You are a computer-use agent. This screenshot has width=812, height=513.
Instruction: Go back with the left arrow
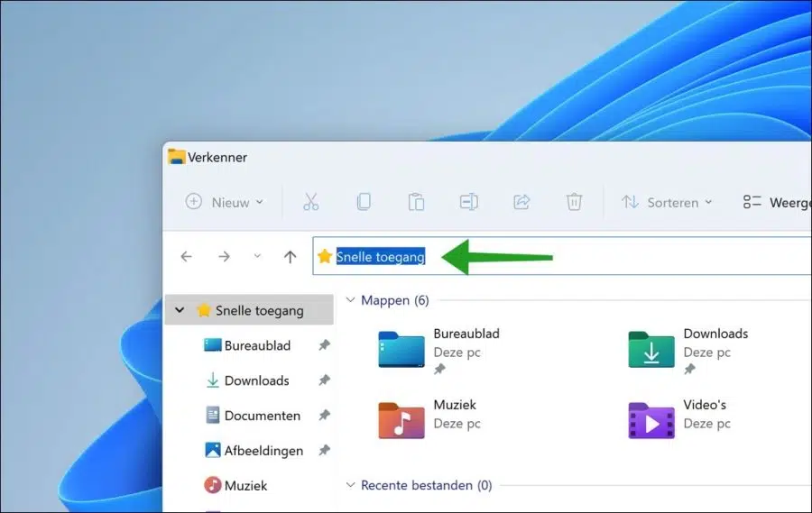click(x=186, y=256)
